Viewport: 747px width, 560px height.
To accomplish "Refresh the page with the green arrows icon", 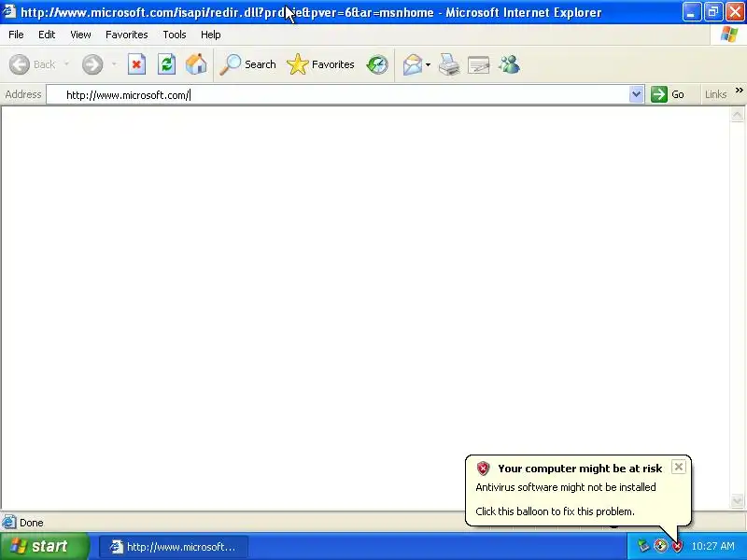I will click(167, 64).
